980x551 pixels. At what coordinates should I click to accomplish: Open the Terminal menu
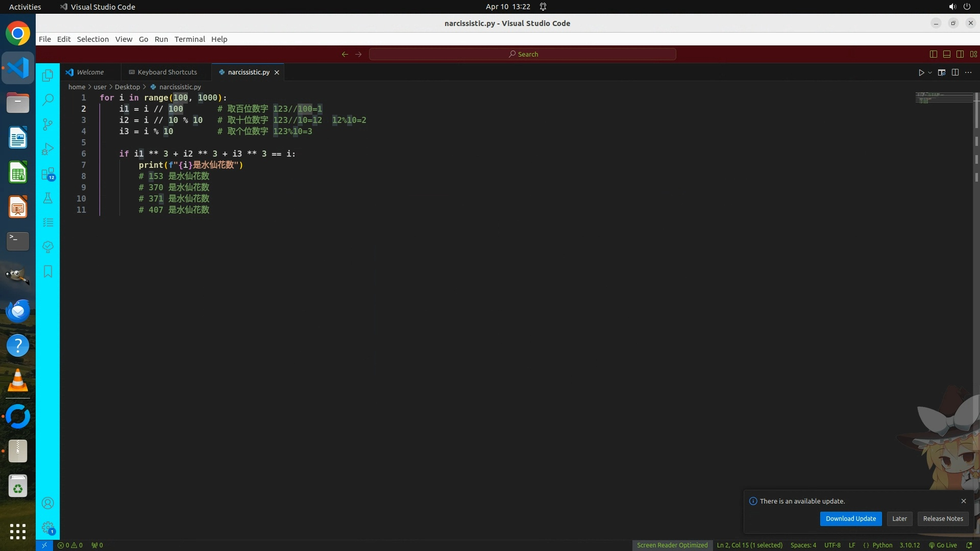(189, 39)
